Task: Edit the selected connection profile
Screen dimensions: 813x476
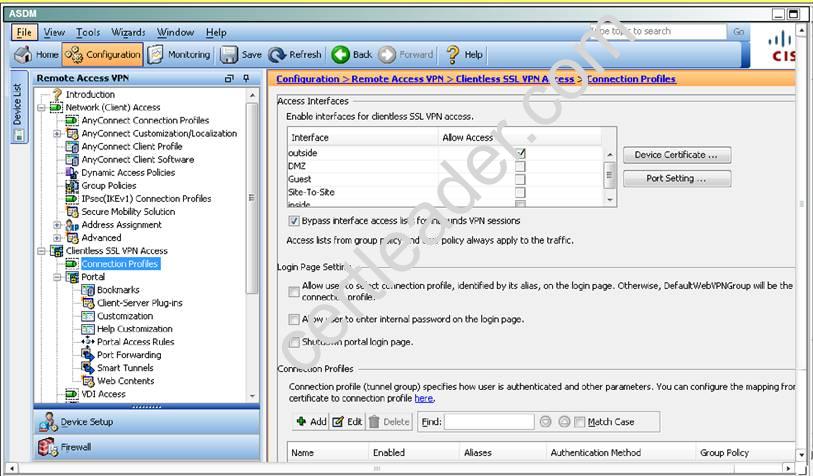Action: tap(347, 422)
